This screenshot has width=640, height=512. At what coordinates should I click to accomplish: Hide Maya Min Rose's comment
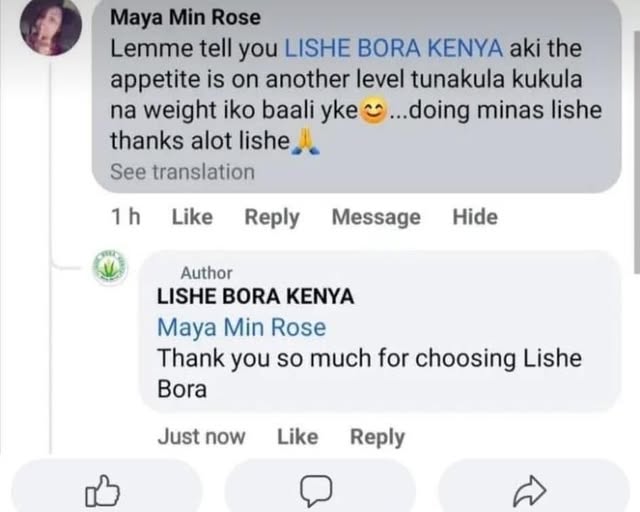tap(474, 217)
